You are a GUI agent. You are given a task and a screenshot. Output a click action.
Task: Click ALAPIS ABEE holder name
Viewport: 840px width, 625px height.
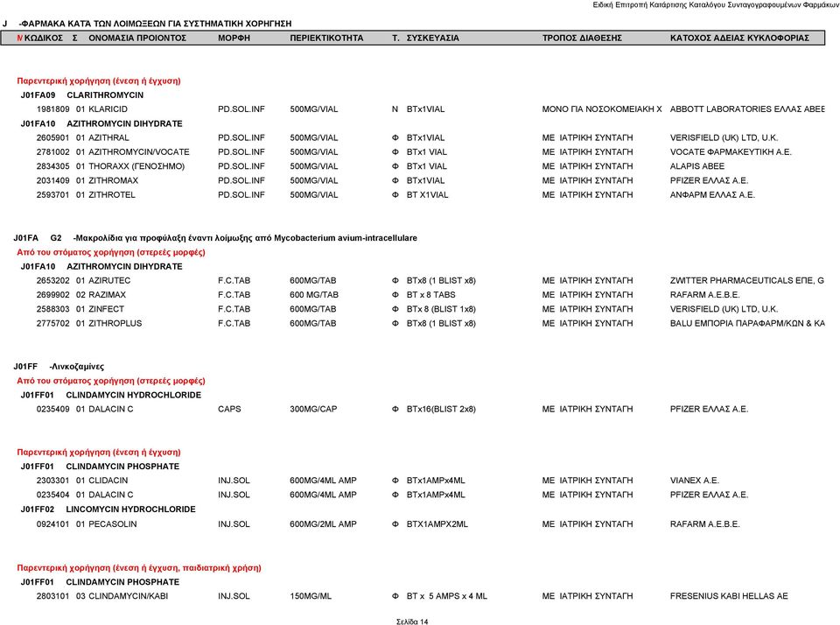[697, 166]
